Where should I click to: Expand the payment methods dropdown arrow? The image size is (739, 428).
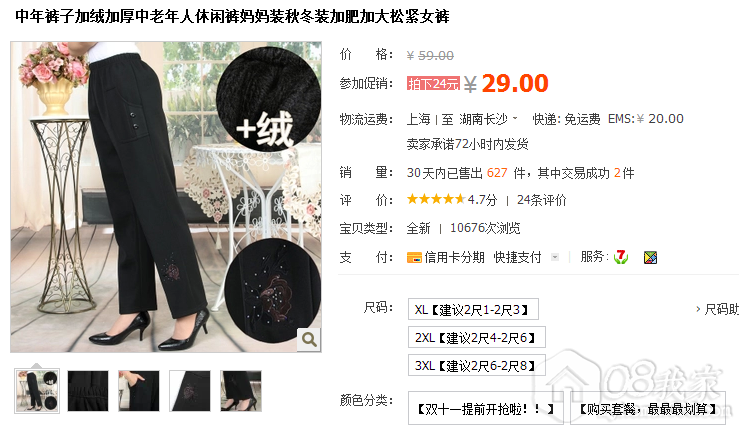click(x=555, y=257)
